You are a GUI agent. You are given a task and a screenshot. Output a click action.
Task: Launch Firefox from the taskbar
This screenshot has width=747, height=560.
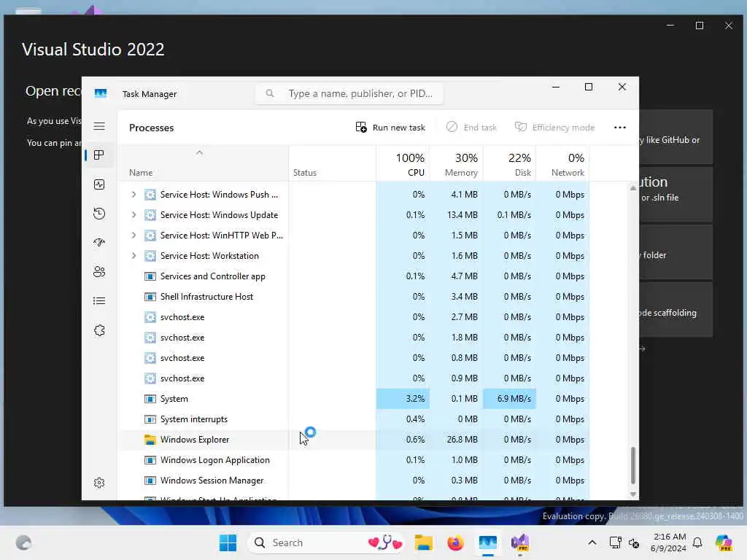(455, 542)
